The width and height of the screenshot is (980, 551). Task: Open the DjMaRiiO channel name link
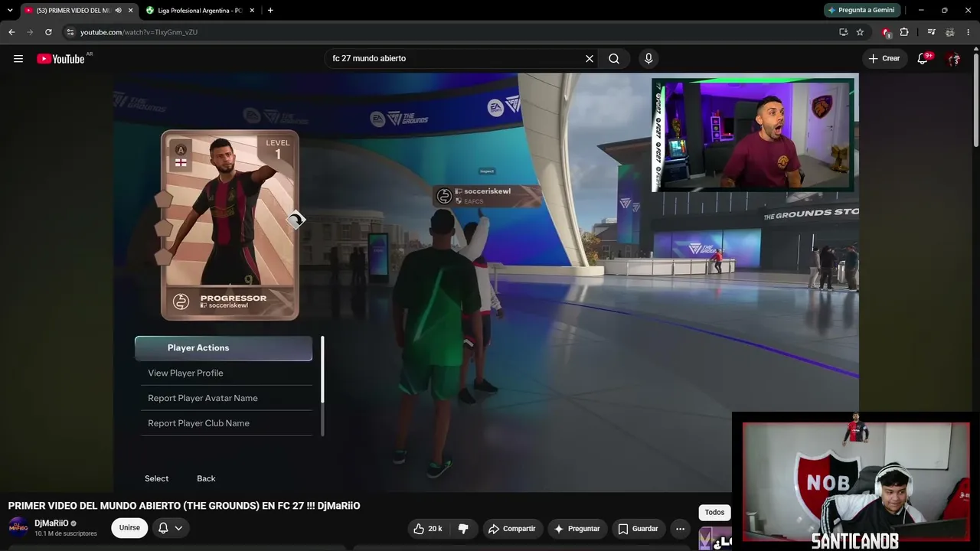coord(51,523)
